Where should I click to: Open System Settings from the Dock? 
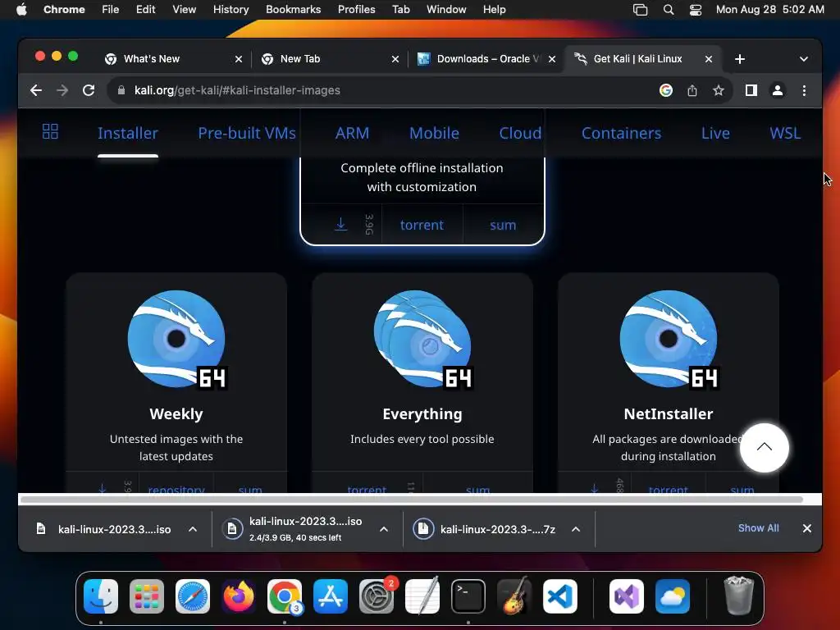tap(376, 596)
